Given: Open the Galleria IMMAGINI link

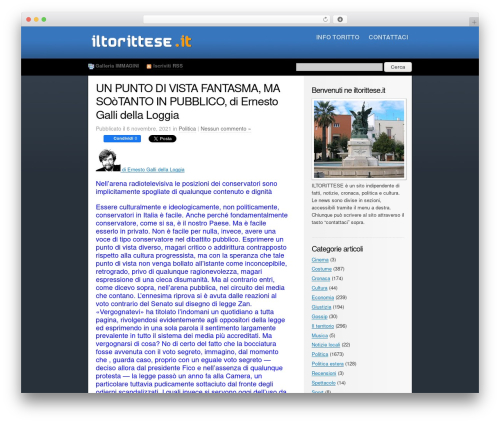Looking at the screenshot, I should coord(117,66).
